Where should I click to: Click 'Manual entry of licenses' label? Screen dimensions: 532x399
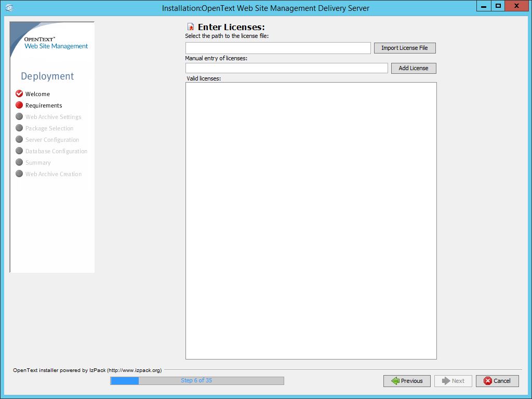(x=216, y=58)
